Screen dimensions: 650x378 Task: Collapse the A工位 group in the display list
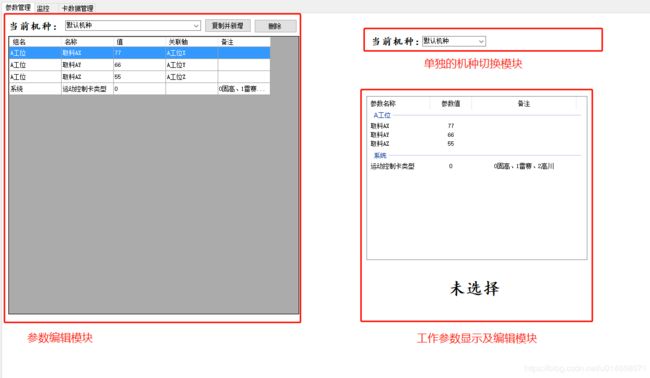[382, 115]
